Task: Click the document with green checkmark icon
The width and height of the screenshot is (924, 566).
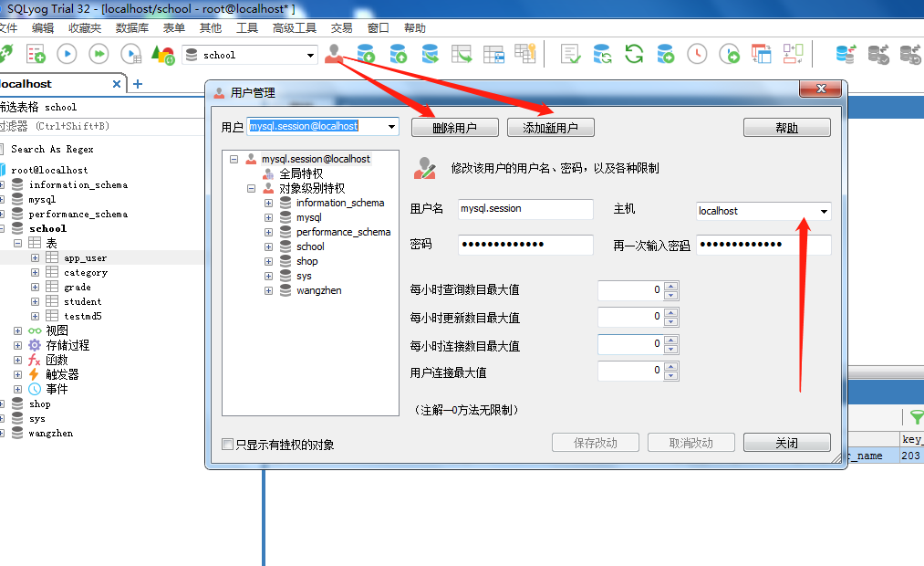Action: 570,54
